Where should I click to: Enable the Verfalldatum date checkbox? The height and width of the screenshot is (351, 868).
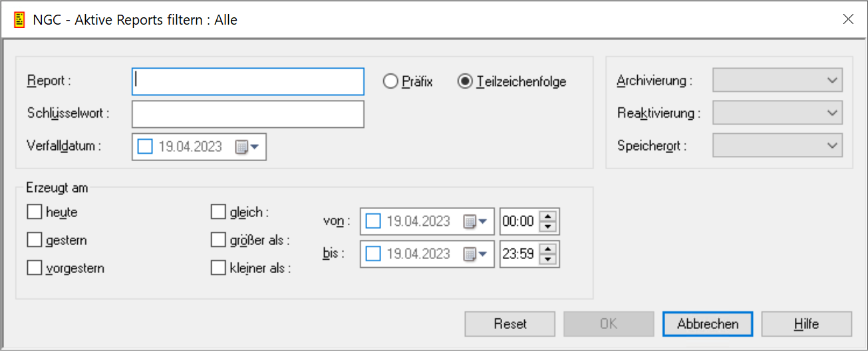coord(145,147)
